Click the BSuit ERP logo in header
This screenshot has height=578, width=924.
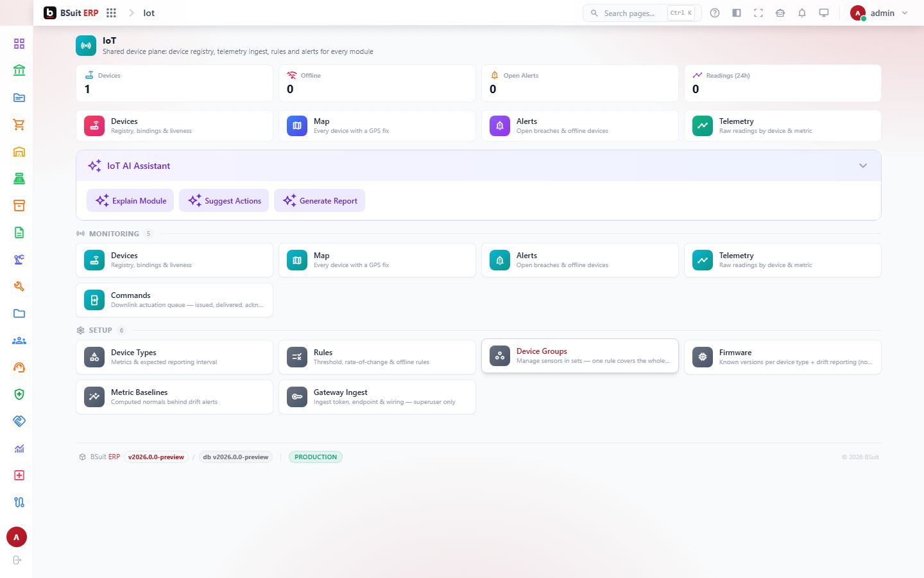(x=71, y=13)
